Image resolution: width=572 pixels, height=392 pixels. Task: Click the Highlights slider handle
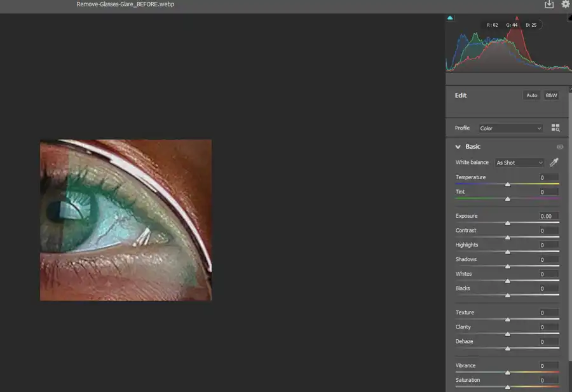[508, 252]
